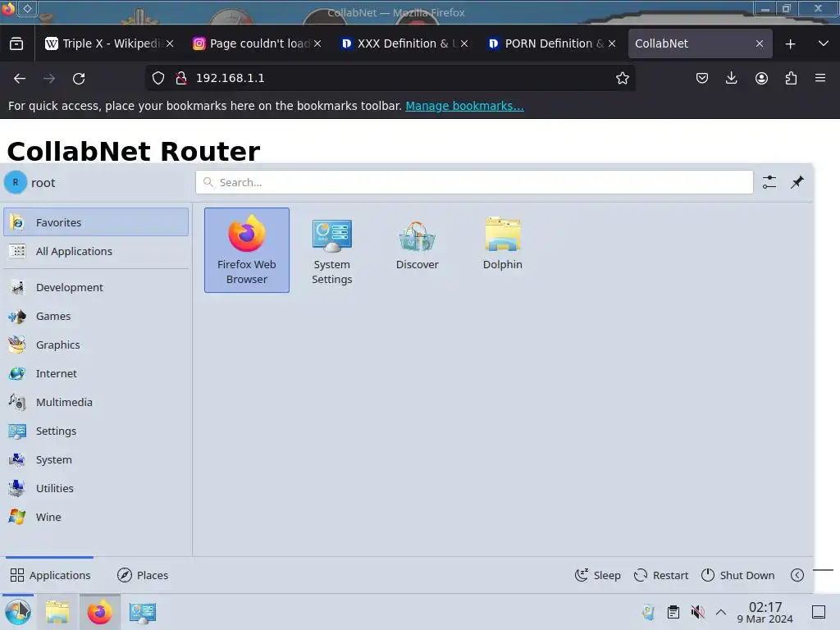Open the Internet category
Screen dimensions: 840x630
point(96,373)
